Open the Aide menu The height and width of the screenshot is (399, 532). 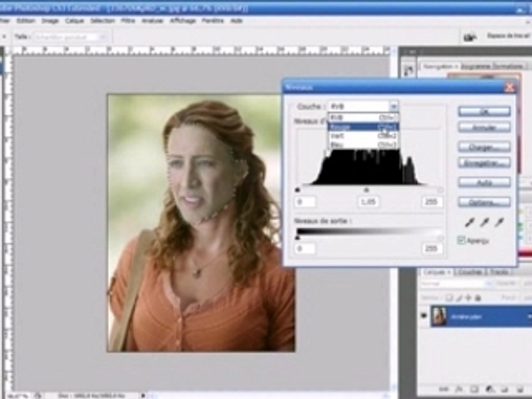pyautogui.click(x=237, y=21)
